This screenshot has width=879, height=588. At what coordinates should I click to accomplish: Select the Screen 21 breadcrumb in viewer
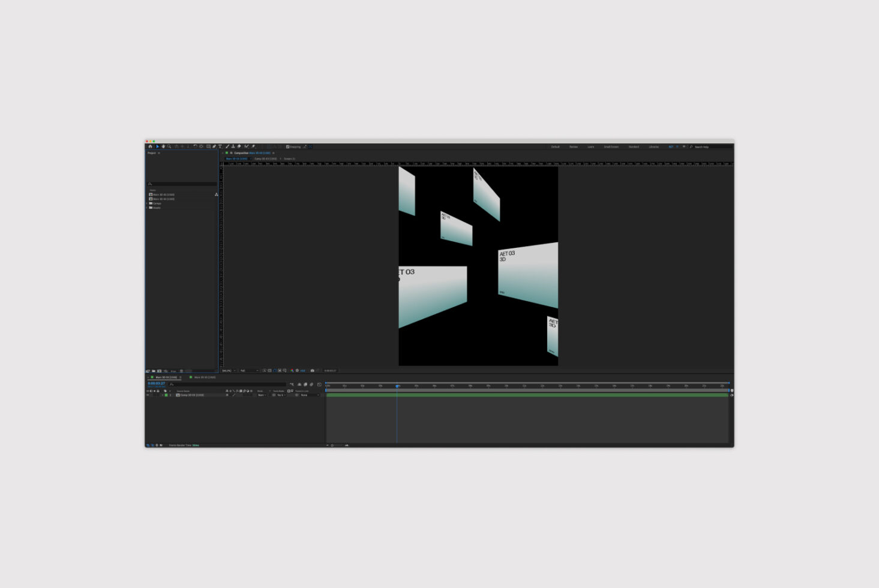point(289,158)
